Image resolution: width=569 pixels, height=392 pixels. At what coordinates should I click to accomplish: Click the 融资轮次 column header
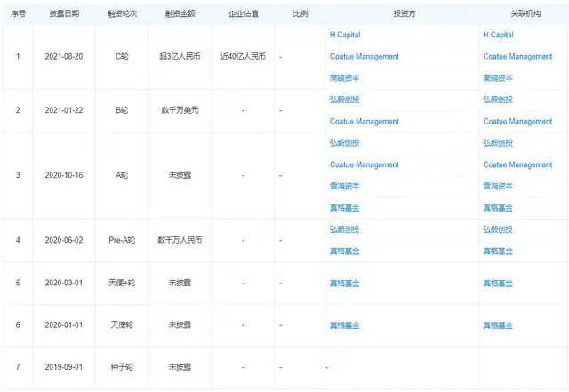tap(122, 14)
